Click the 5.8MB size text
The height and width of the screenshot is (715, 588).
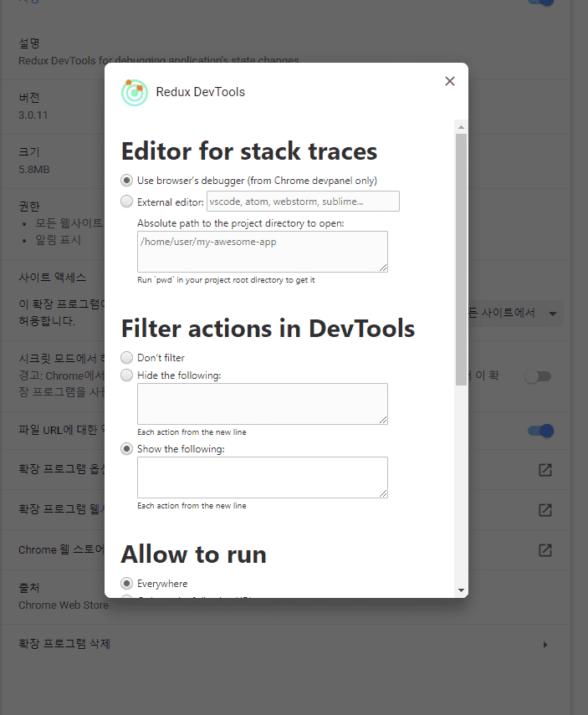33,169
